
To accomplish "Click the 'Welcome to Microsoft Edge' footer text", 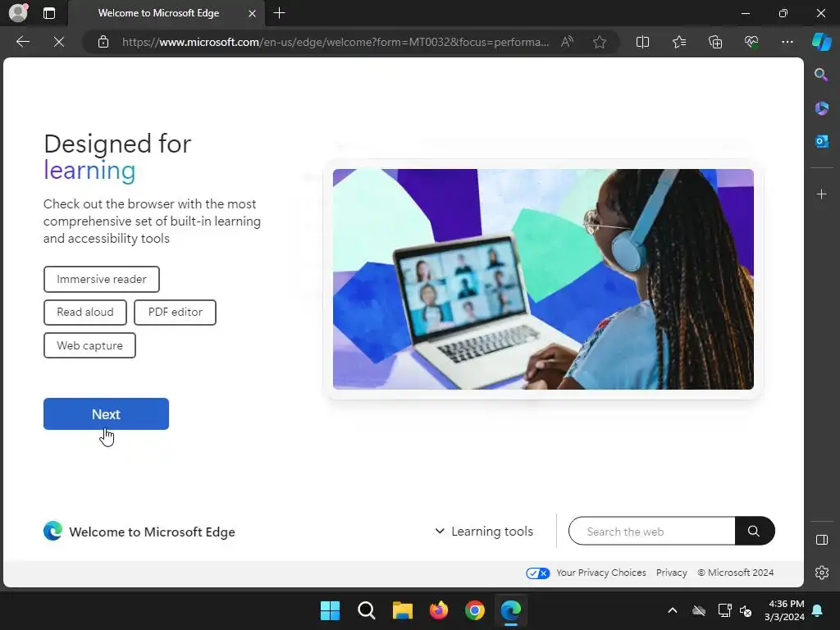I will [x=152, y=532].
